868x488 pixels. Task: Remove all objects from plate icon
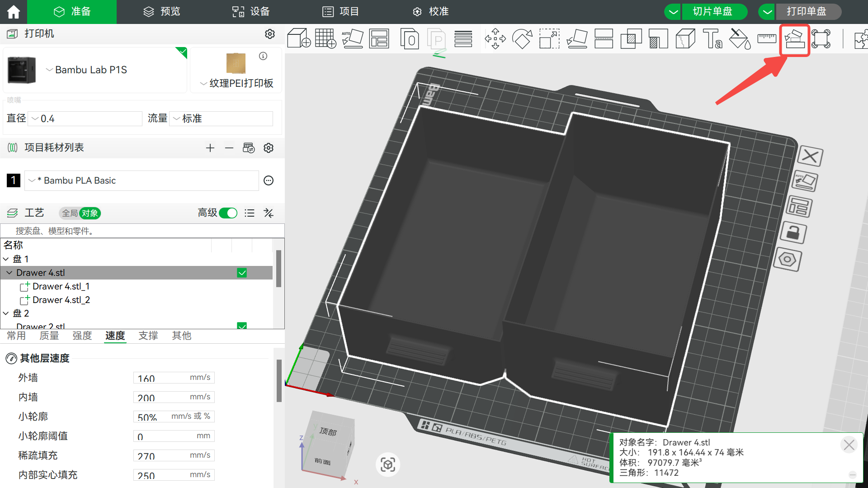pyautogui.click(x=810, y=156)
